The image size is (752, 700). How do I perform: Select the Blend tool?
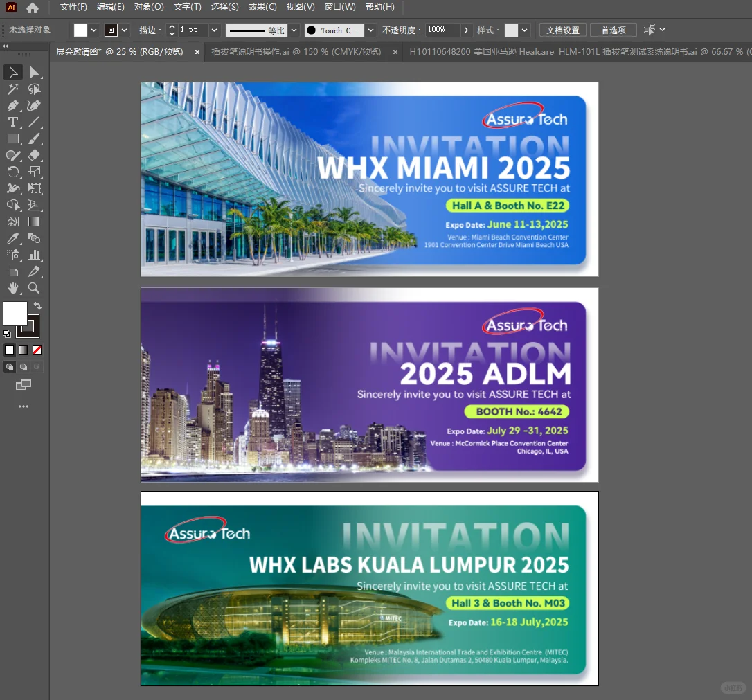tap(33, 238)
